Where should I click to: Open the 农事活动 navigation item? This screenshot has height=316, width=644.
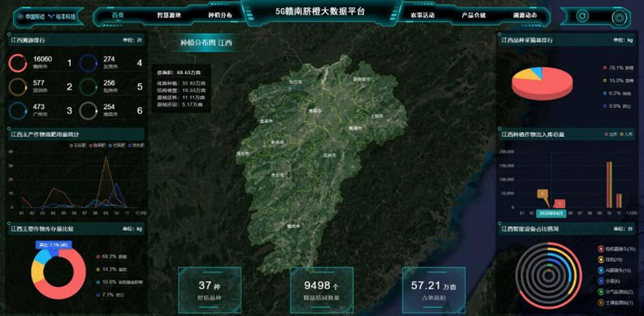pyautogui.click(x=422, y=15)
